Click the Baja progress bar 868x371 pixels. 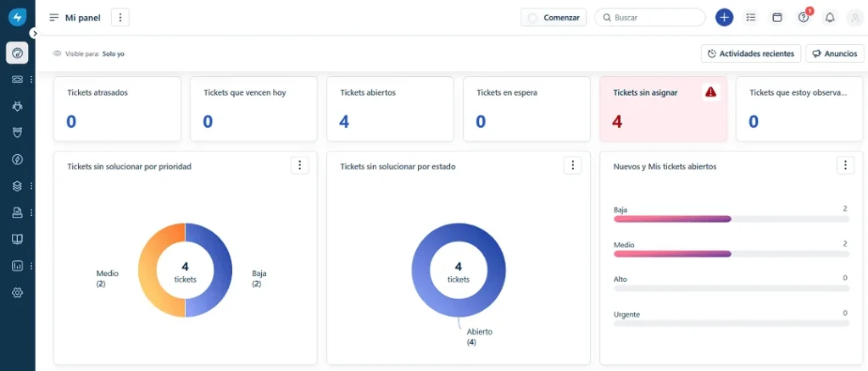click(732, 219)
